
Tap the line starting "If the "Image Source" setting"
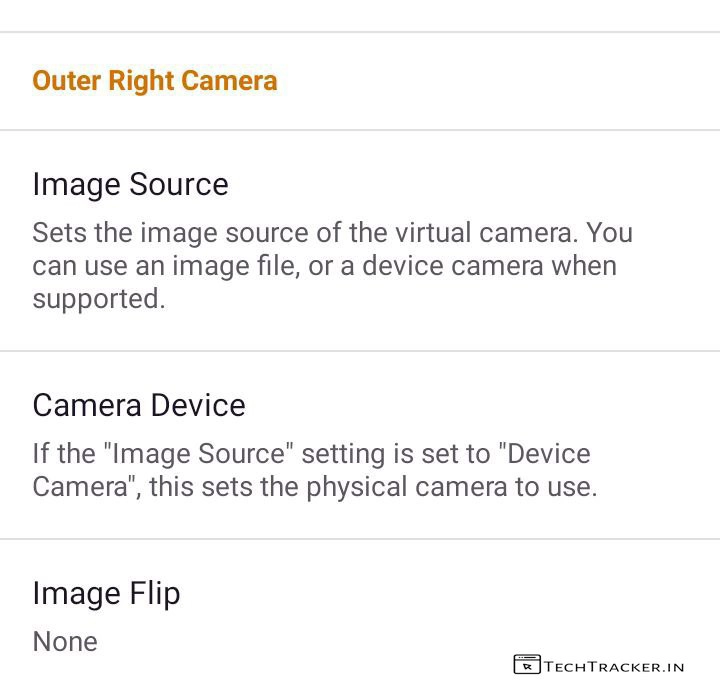coord(311,453)
